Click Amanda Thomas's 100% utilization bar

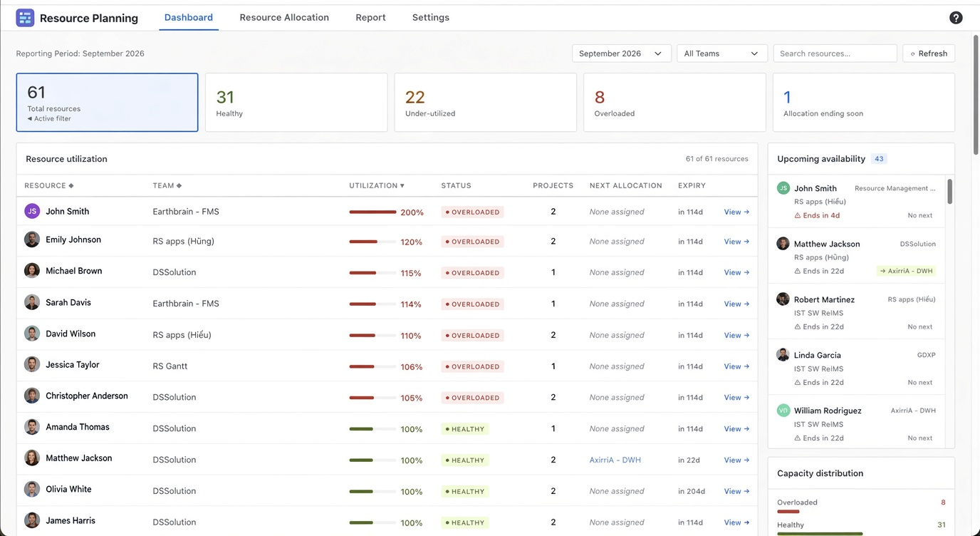372,429
